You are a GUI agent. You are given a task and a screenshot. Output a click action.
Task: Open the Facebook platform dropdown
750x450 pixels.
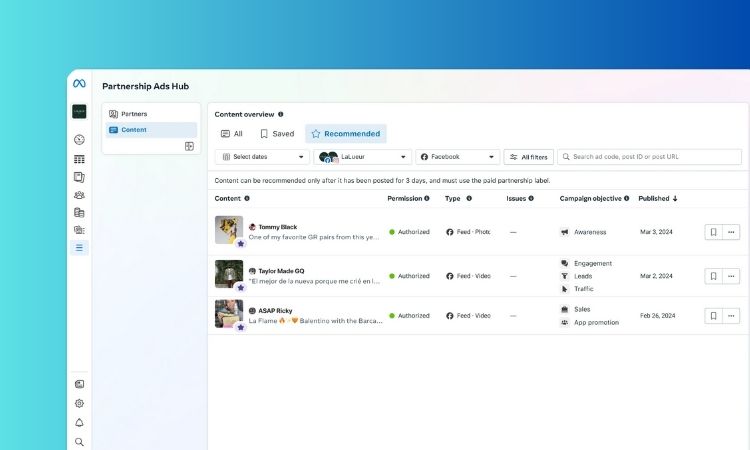click(x=457, y=157)
